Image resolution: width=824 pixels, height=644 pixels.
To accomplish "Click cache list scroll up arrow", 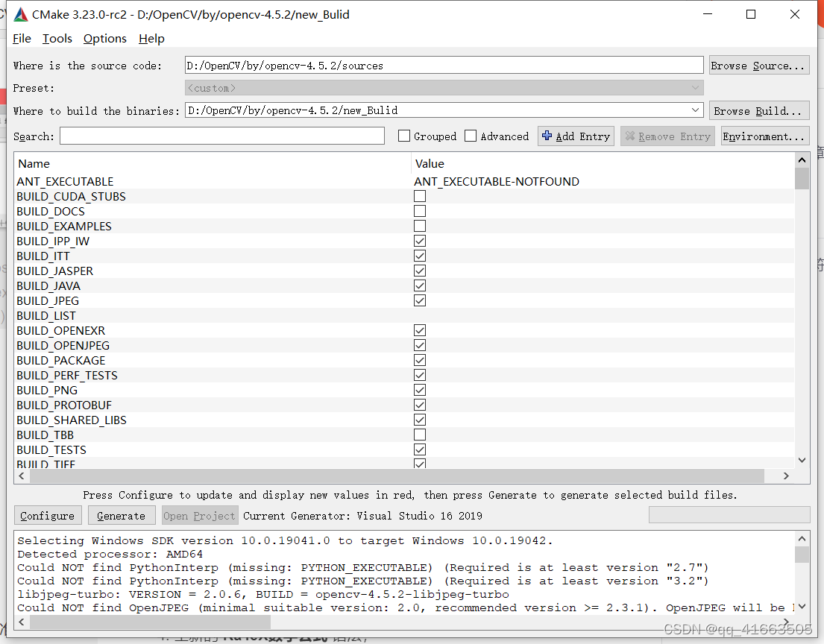I will tap(802, 160).
